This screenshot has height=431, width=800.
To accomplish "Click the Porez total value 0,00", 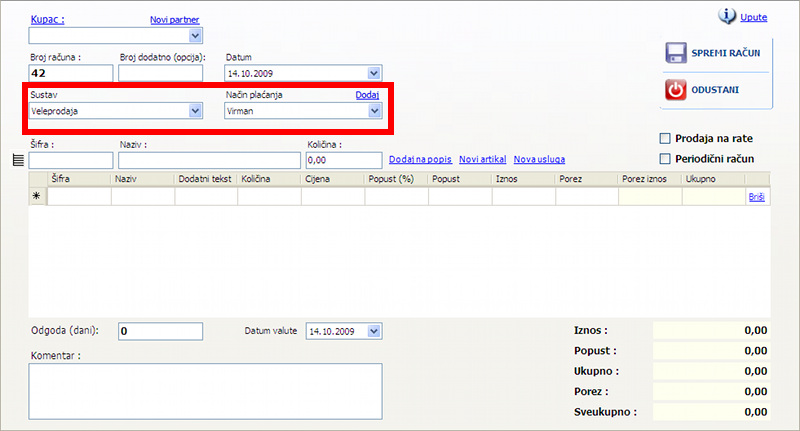I will 756,392.
